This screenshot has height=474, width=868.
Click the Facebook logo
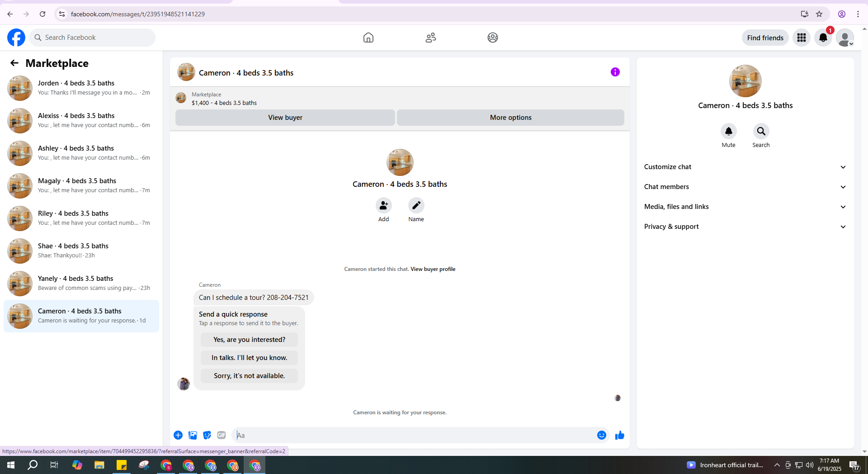tap(16, 38)
